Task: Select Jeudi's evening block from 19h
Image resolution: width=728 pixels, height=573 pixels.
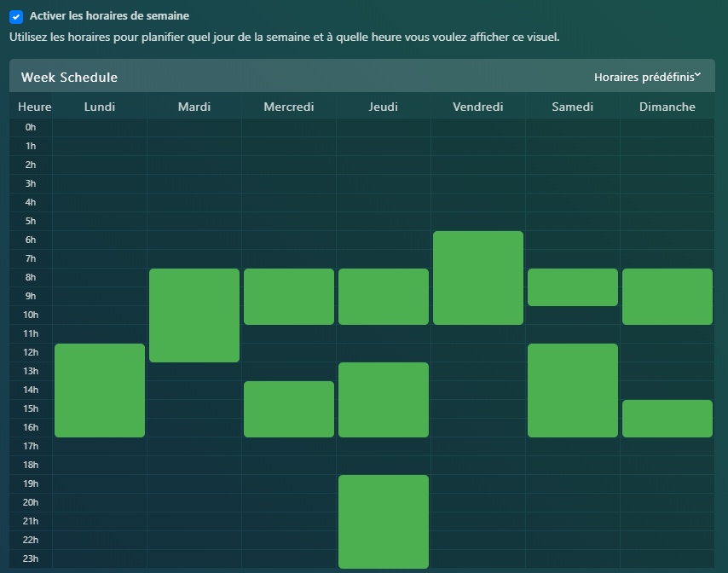Action: (x=384, y=521)
